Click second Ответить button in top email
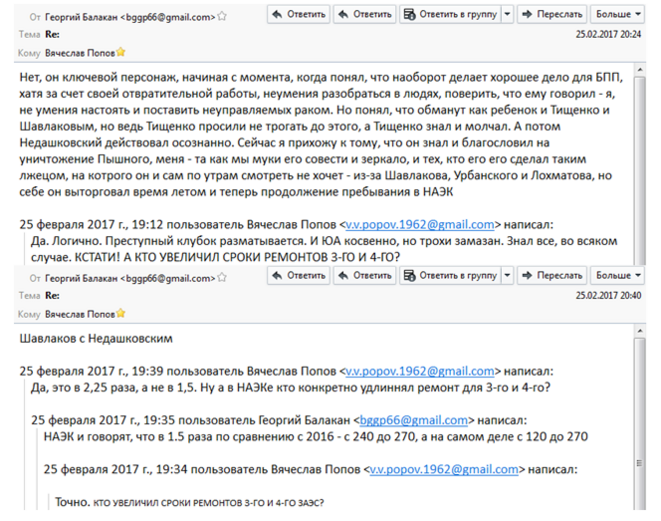This screenshot has width=661, height=521. (365, 14)
